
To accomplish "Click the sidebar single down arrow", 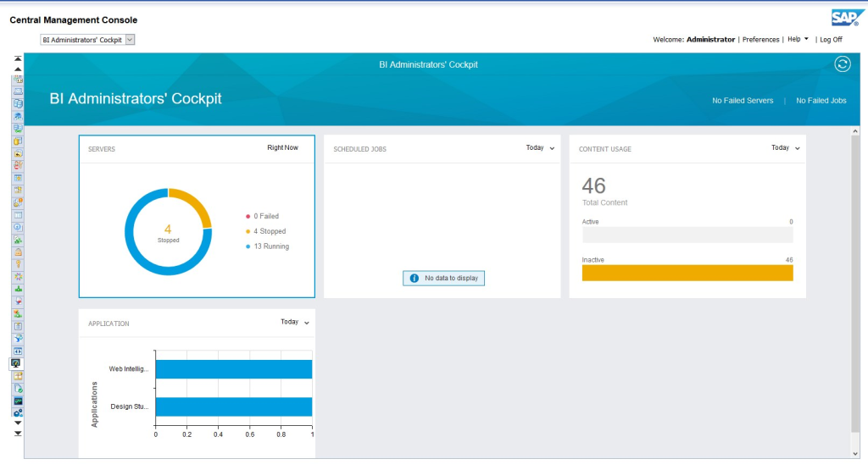I will [18, 423].
